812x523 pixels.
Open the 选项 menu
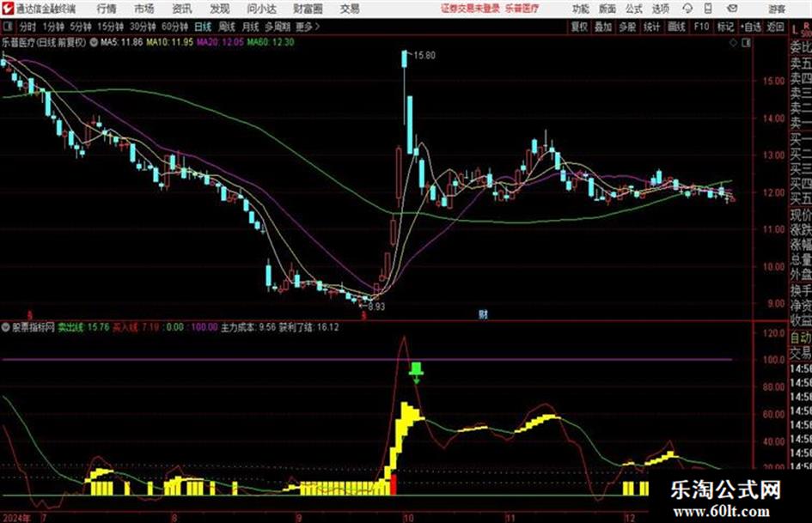tap(661, 9)
